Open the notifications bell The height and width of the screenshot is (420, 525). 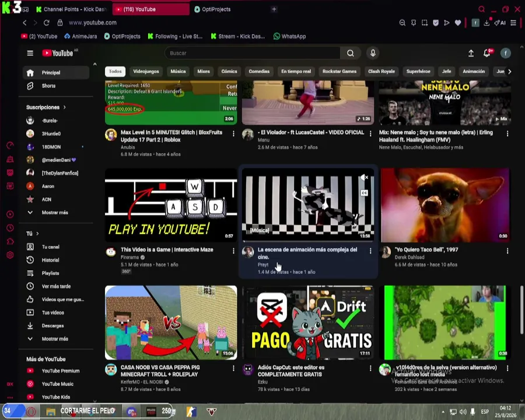[487, 53]
